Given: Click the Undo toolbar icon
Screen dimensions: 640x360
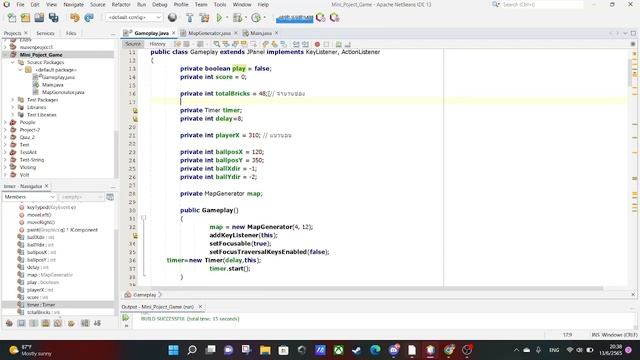Looking at the screenshot, I should pos(74,18).
